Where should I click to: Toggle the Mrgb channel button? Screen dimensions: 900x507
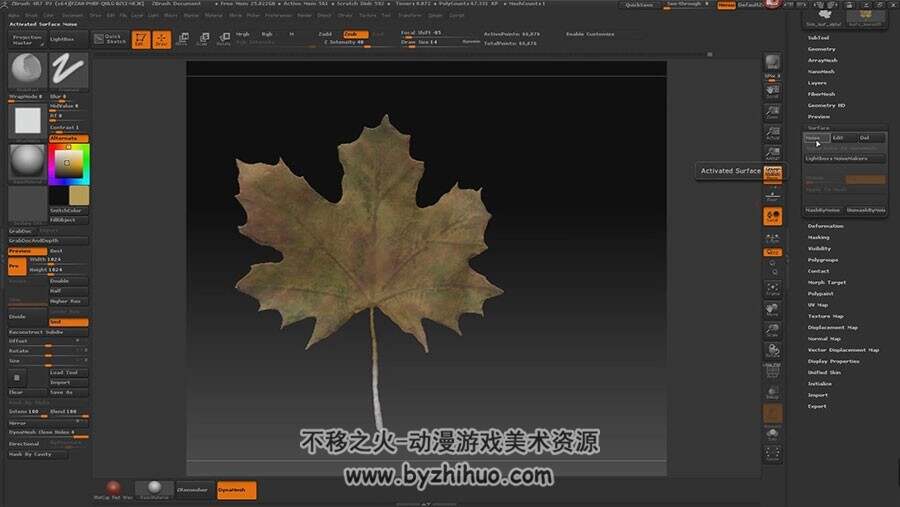pyautogui.click(x=243, y=34)
